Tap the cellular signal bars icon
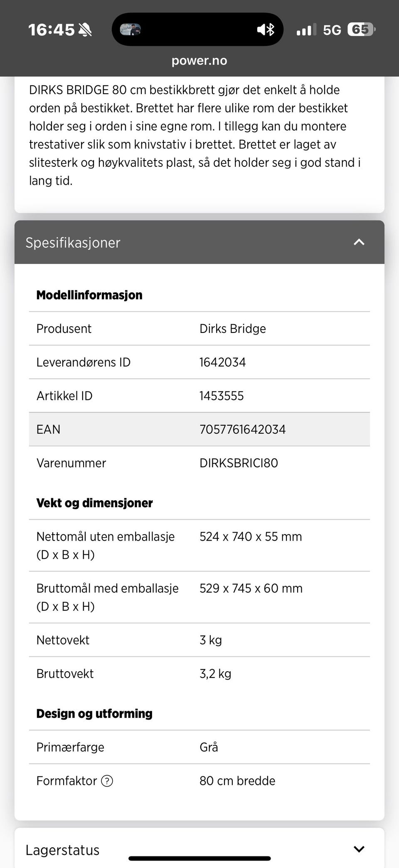This screenshot has height=868, width=399. click(x=306, y=30)
